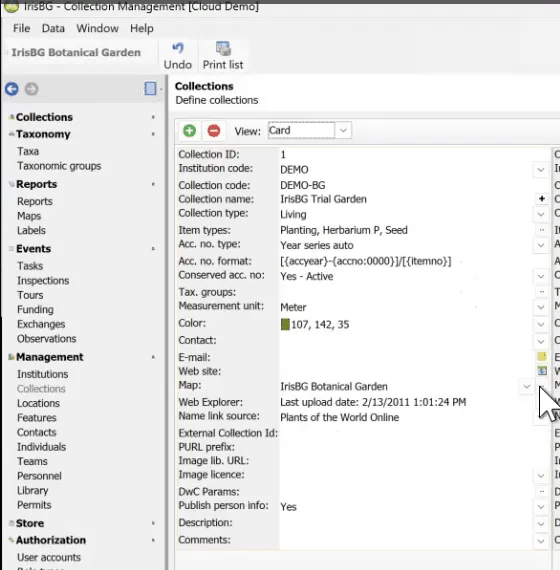Viewport: 560px width, 570px height.
Task: Open Tours under Events
Action: (30, 295)
